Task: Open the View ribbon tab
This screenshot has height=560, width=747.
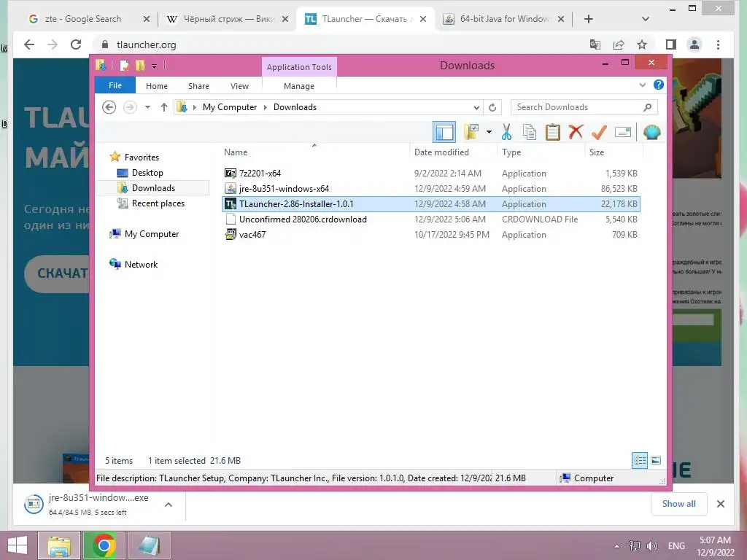Action: (239, 86)
